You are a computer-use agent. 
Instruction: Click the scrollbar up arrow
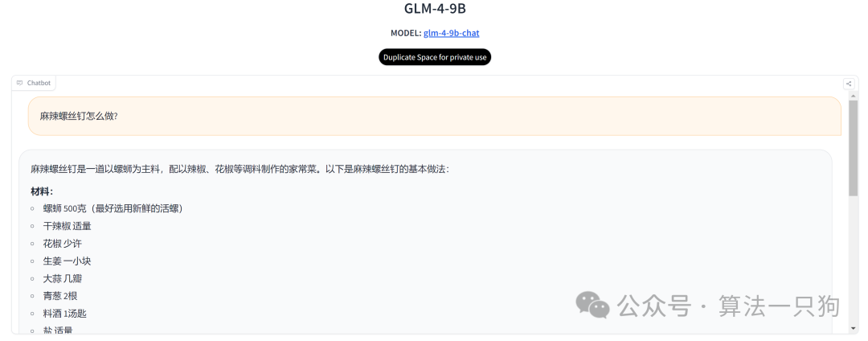853,96
